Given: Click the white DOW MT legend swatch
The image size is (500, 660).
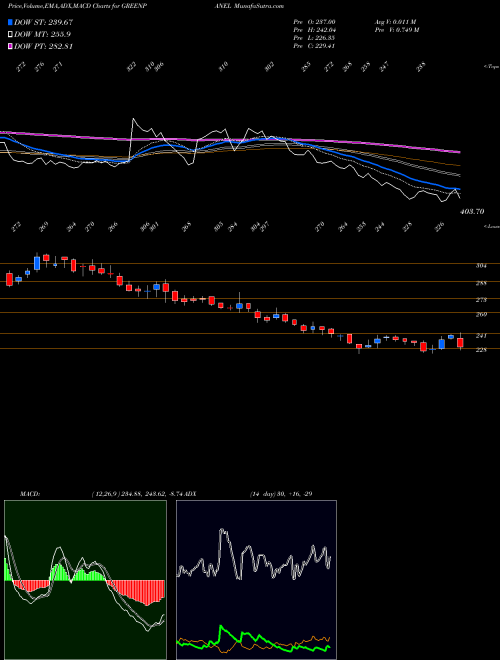Looking at the screenshot, I should click(10, 35).
